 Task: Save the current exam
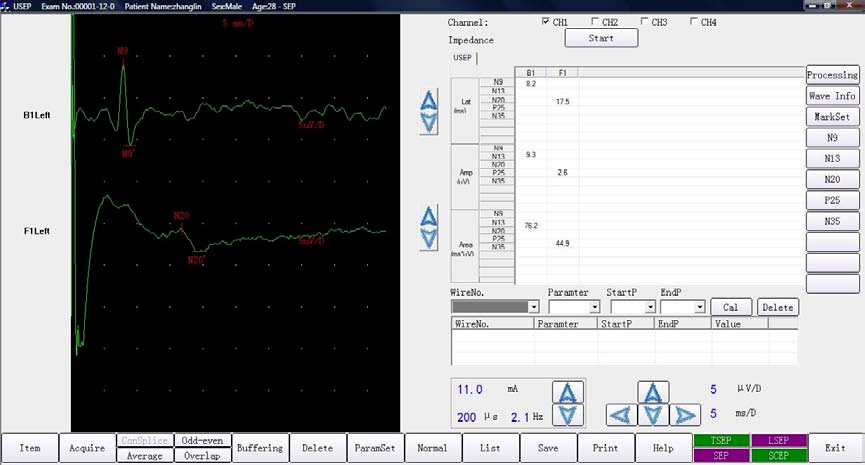pos(548,448)
